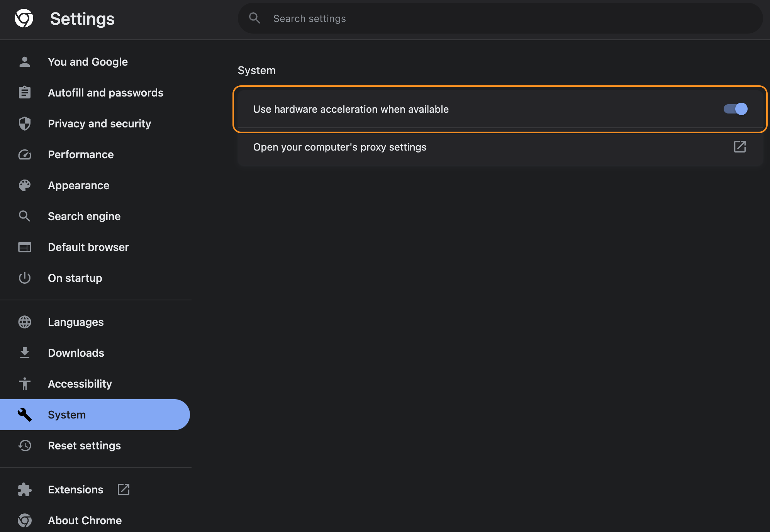The width and height of the screenshot is (770, 532).
Task: Click the magnifier icon in search bar
Action: click(254, 18)
